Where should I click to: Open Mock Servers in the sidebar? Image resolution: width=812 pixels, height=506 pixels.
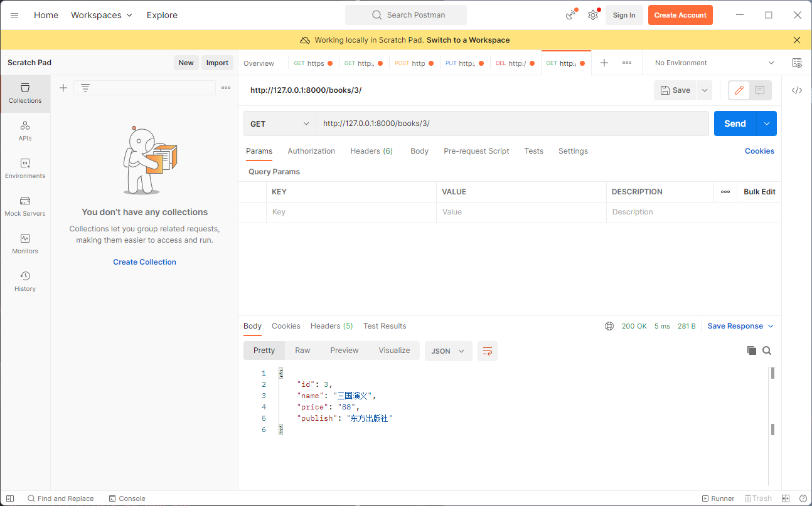coord(25,206)
